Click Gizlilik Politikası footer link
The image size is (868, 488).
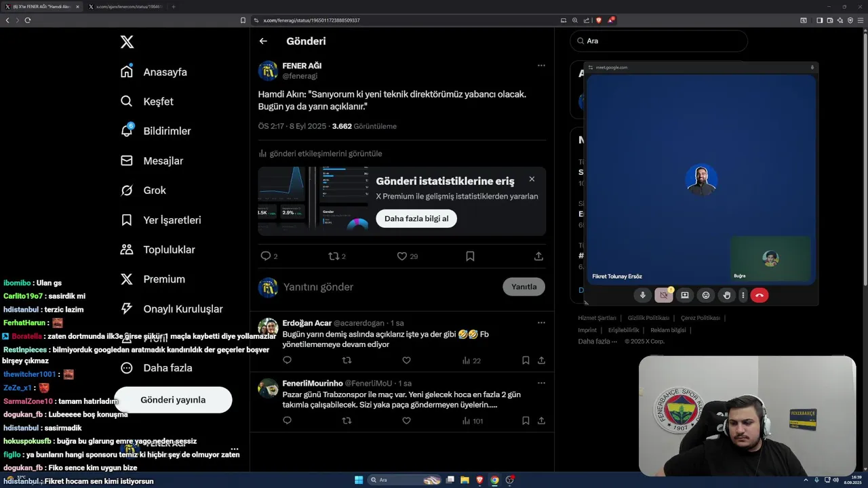[x=648, y=318]
